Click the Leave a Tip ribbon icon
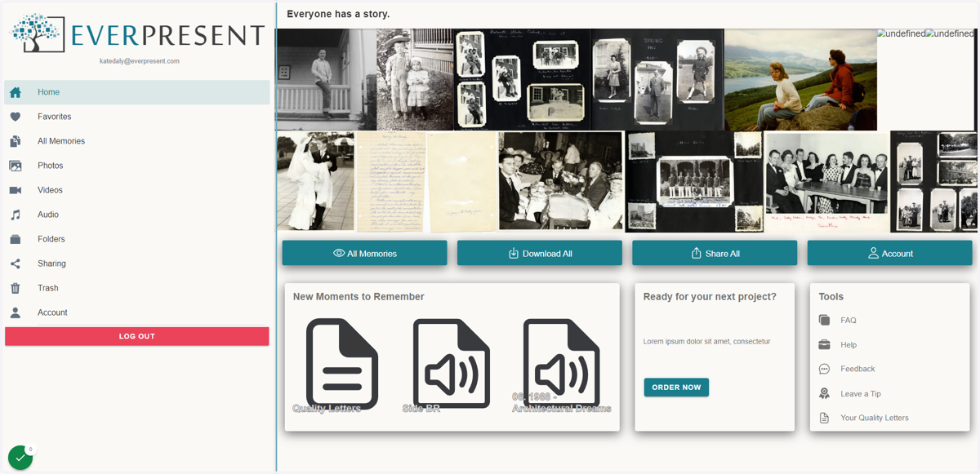 (x=824, y=393)
